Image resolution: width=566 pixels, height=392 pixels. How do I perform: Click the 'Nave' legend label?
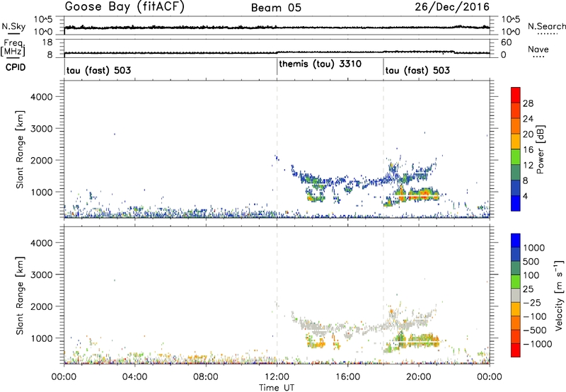[x=538, y=50]
